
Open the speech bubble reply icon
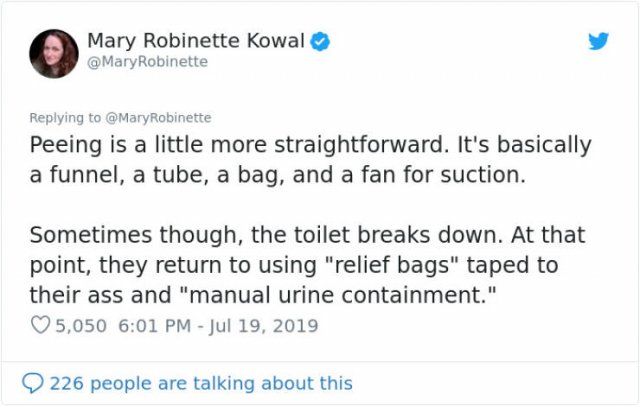point(33,383)
